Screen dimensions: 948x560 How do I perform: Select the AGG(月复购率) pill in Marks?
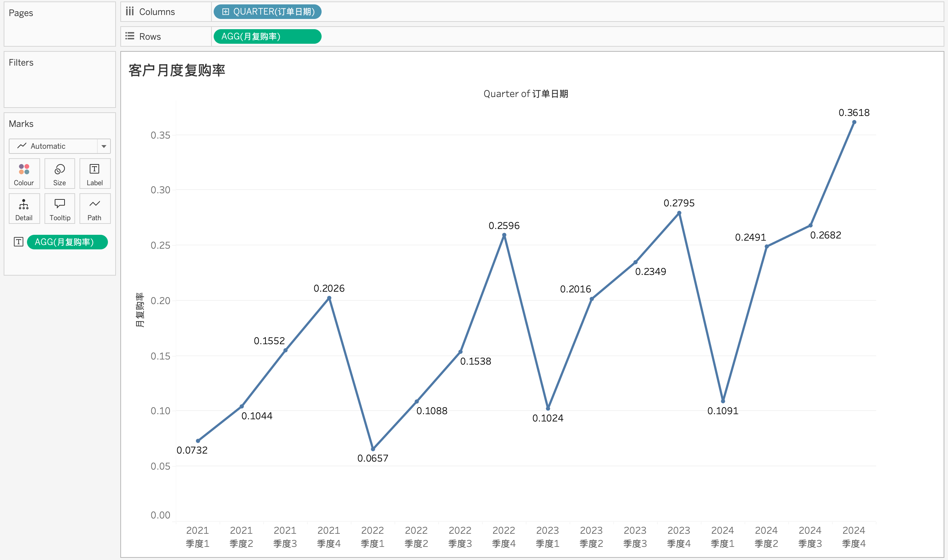pyautogui.click(x=67, y=242)
